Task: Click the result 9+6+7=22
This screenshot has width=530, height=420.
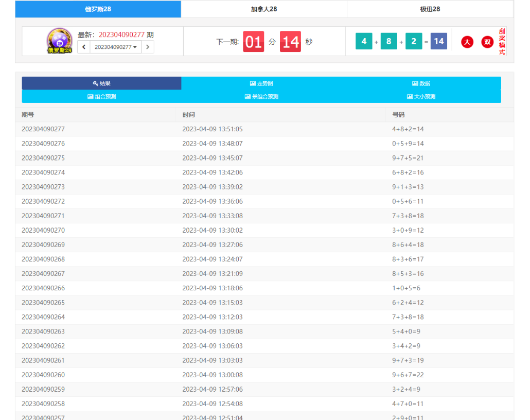Action: (x=408, y=375)
